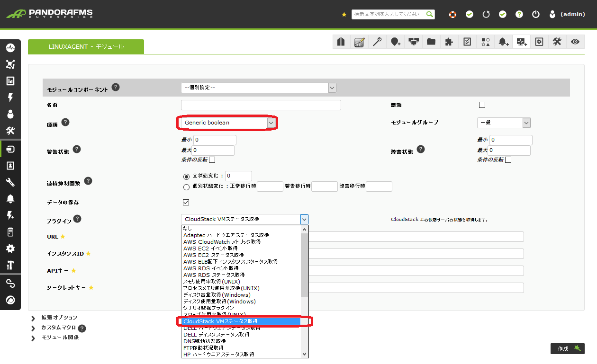597x364 pixels.
Task: Click the eye view icon in agent toolbar
Action: 575,42
